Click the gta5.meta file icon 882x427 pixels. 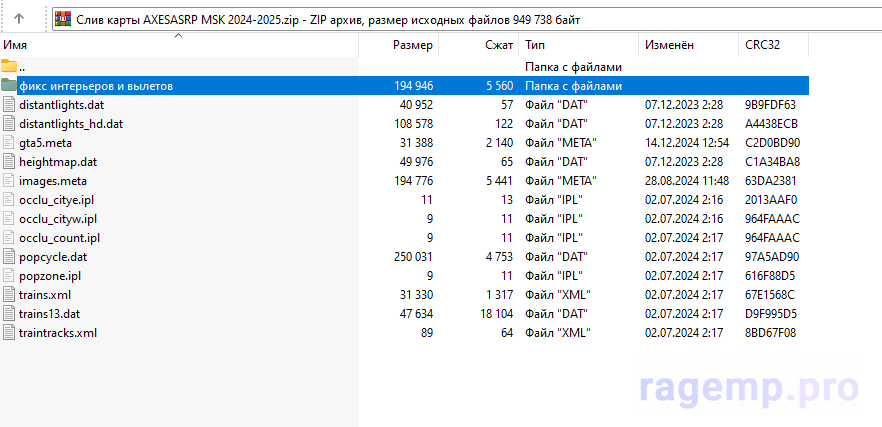click(x=9, y=143)
